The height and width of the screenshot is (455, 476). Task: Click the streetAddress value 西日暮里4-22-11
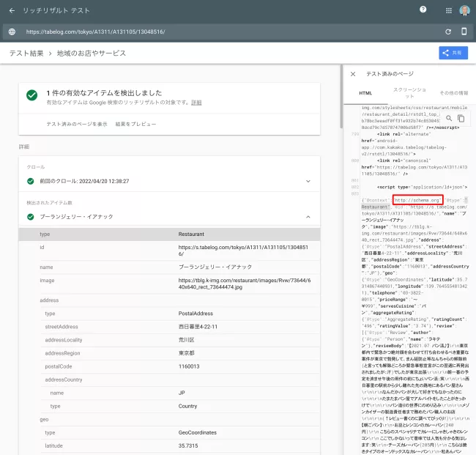tap(198, 327)
